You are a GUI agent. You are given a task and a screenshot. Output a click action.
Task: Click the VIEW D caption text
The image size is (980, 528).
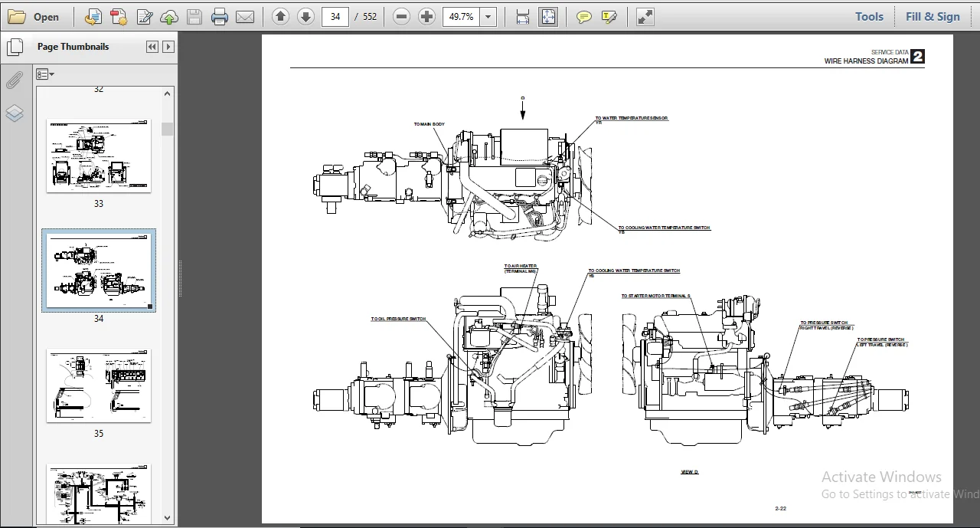point(690,472)
